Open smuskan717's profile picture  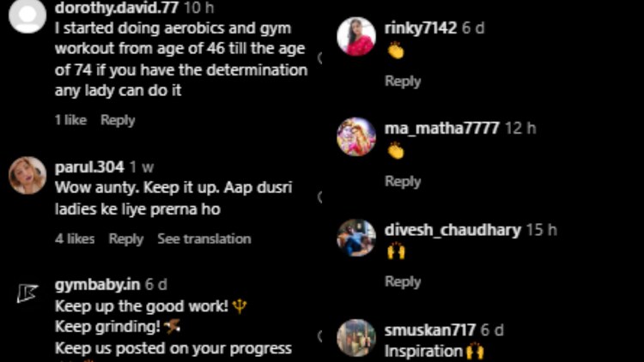pos(356,338)
